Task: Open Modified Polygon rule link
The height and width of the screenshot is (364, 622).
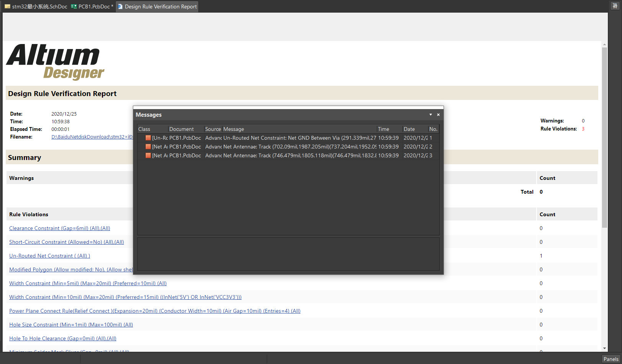Action: [71, 269]
